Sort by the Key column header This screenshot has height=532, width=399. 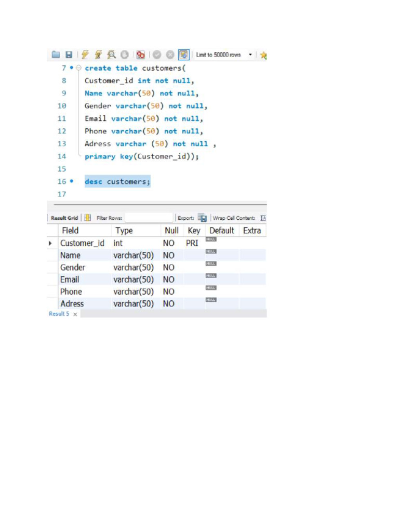[194, 231]
